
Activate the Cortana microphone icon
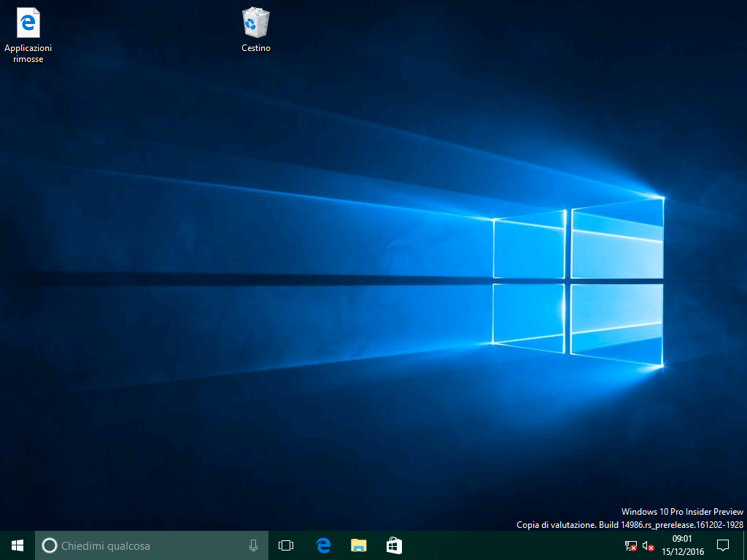coord(253,545)
